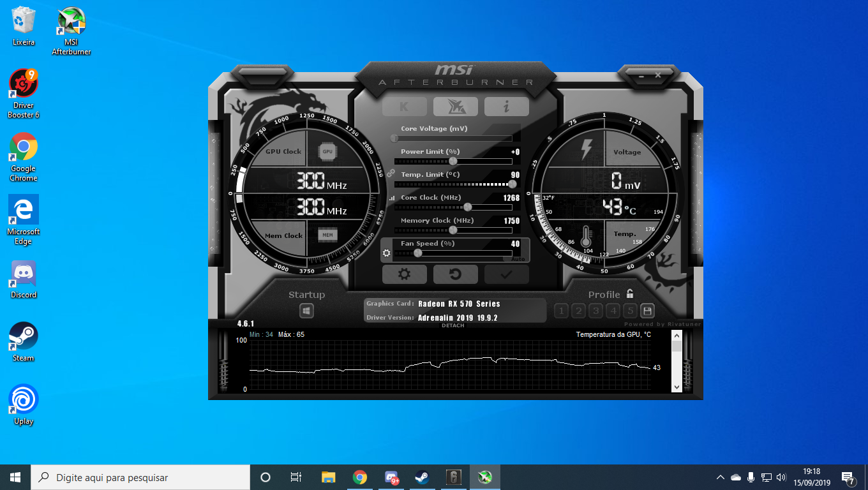Open Afterburner settings gear button
Screen dimensions: 868x490
click(x=404, y=274)
